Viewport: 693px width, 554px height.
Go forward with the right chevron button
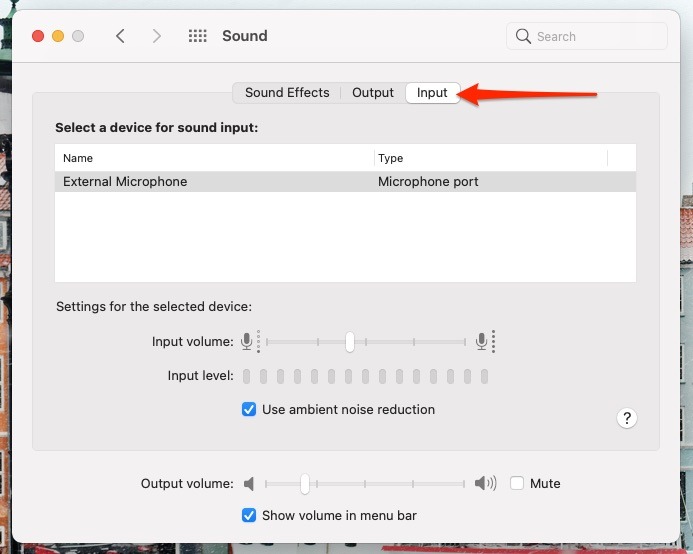point(156,36)
